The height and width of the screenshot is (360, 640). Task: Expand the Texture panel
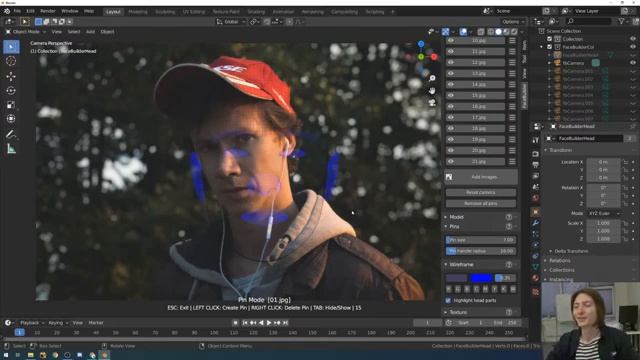coord(458,312)
